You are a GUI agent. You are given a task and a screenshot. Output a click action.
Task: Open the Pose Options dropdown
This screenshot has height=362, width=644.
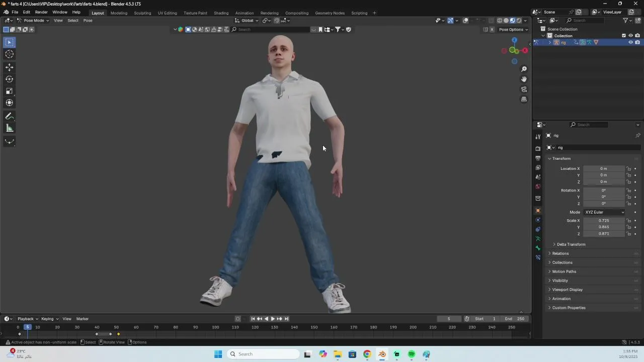click(513, 30)
